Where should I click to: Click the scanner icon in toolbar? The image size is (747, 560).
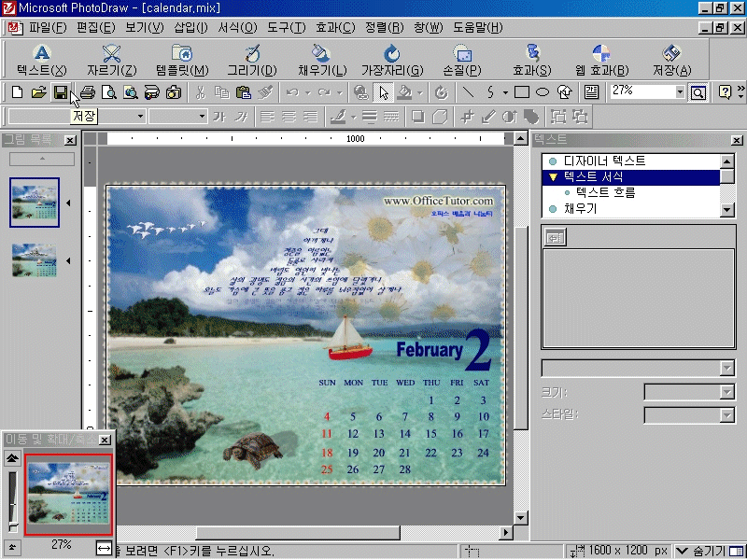(x=152, y=91)
